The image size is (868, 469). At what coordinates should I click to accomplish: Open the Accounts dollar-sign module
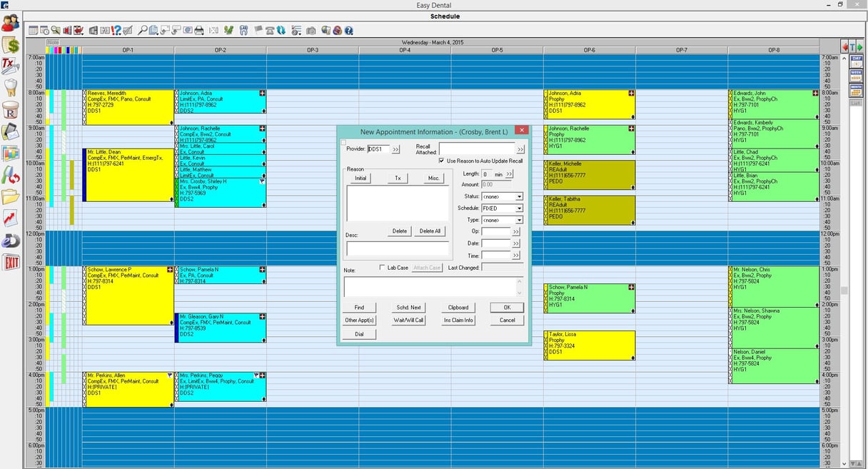(10, 45)
